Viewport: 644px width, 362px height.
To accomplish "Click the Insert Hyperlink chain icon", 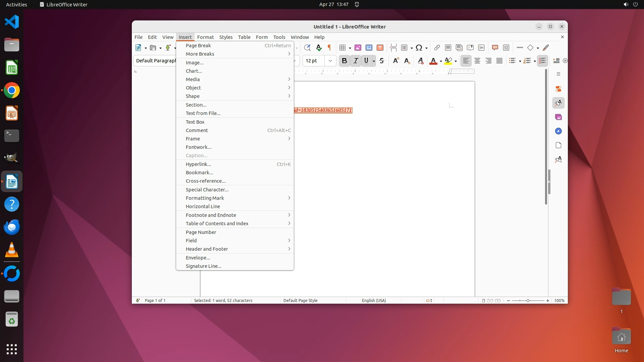I will [x=437, y=48].
